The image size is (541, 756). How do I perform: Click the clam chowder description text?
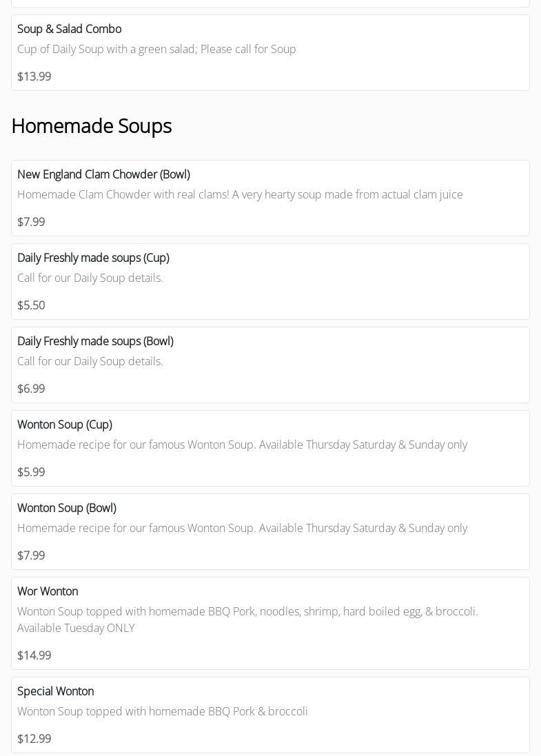click(240, 194)
